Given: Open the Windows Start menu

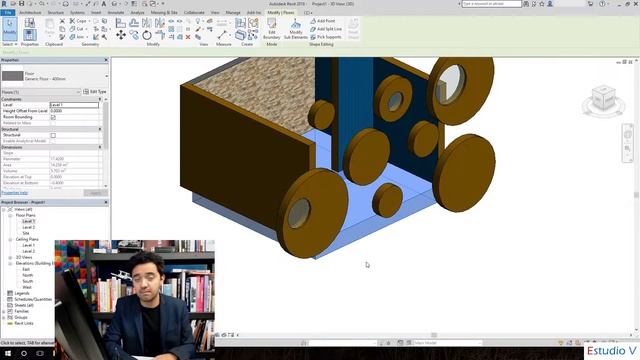Looking at the screenshot, I should (8, 353).
